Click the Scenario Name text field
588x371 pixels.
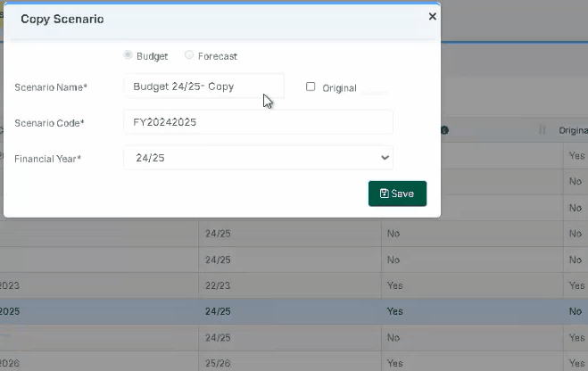click(x=203, y=87)
